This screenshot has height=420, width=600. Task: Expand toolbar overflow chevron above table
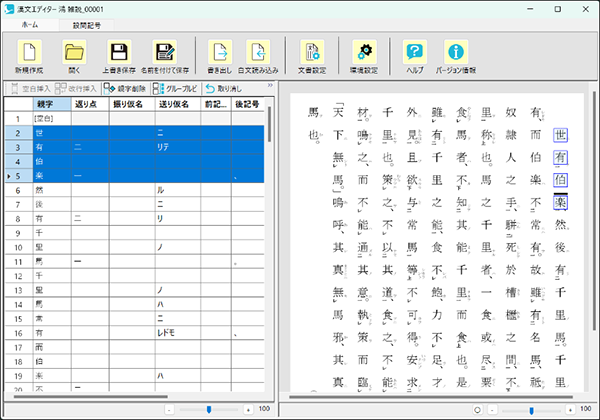pyautogui.click(x=270, y=87)
